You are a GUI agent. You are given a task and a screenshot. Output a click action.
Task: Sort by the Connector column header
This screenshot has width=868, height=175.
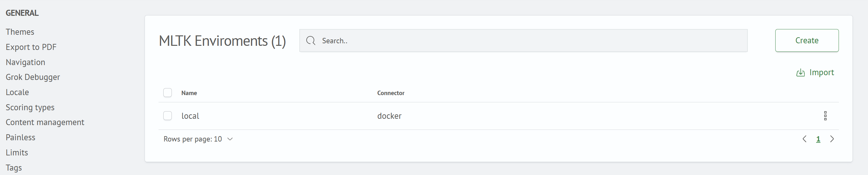390,93
